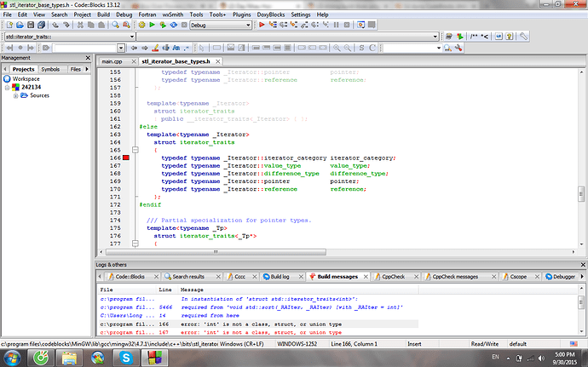Select the Symbols tab in Management panel

pyautogui.click(x=50, y=69)
